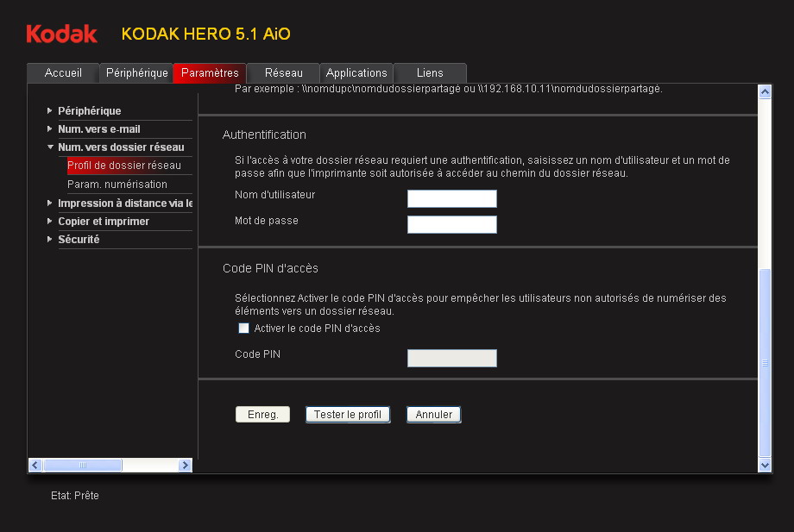This screenshot has height=532, width=794.
Task: Expand Copier et imprimer section
Action: [103, 222]
